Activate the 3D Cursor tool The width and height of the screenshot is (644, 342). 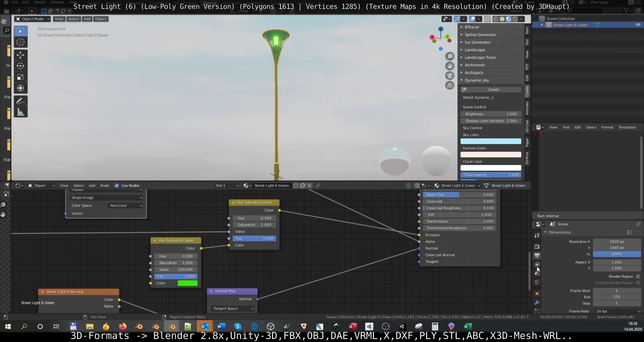click(x=20, y=42)
